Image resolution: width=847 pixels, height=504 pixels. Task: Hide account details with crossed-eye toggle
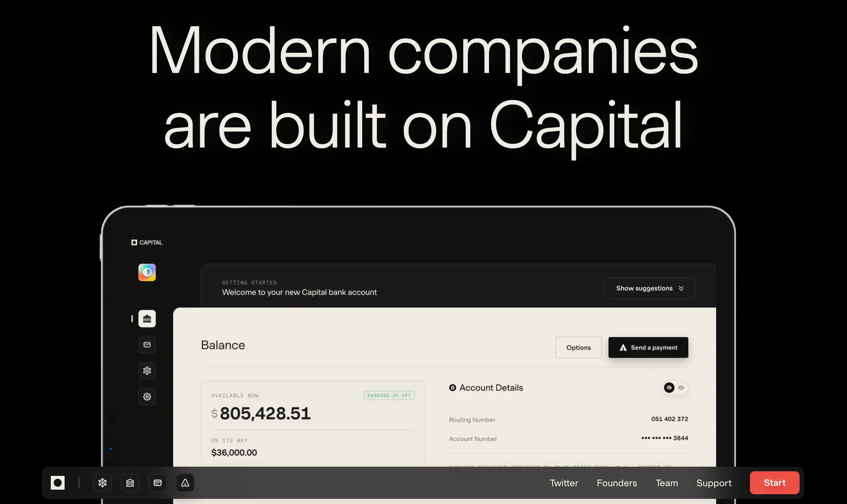tap(669, 387)
